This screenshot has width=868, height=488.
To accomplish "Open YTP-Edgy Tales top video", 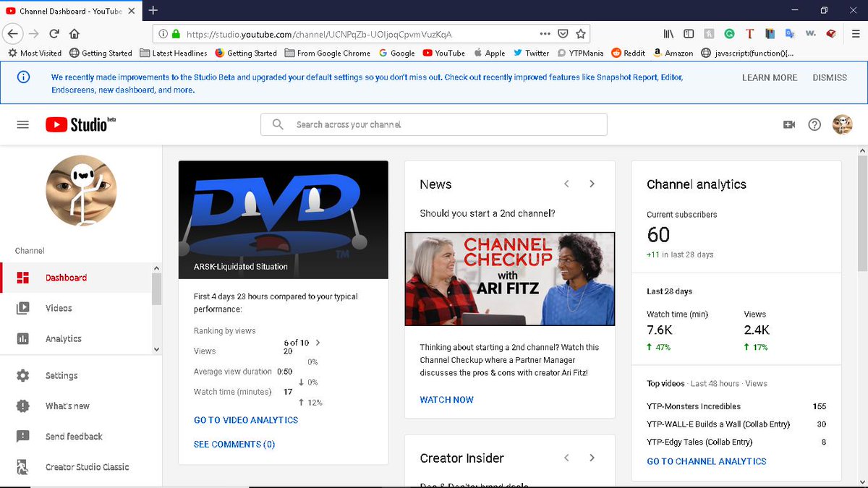I will (x=699, y=442).
